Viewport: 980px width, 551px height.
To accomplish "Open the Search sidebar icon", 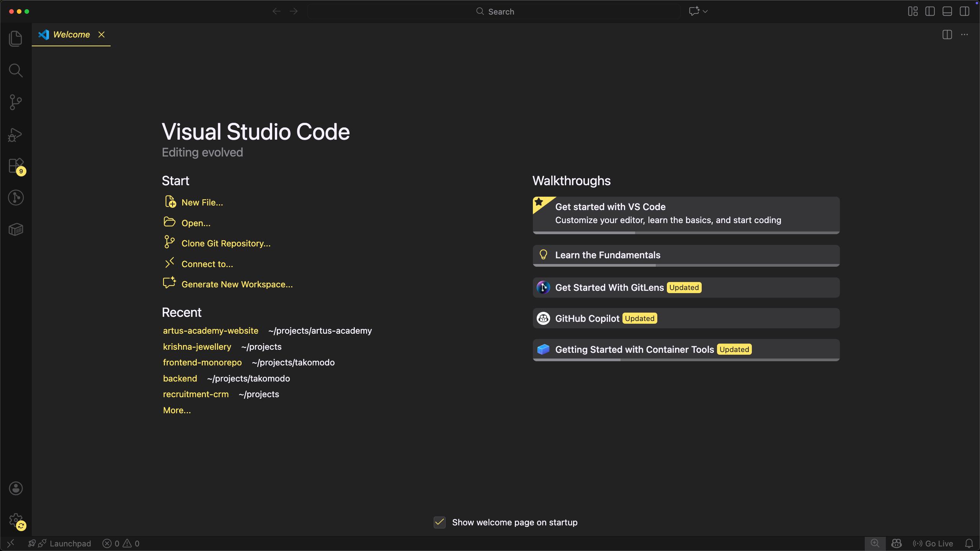I will (15, 70).
